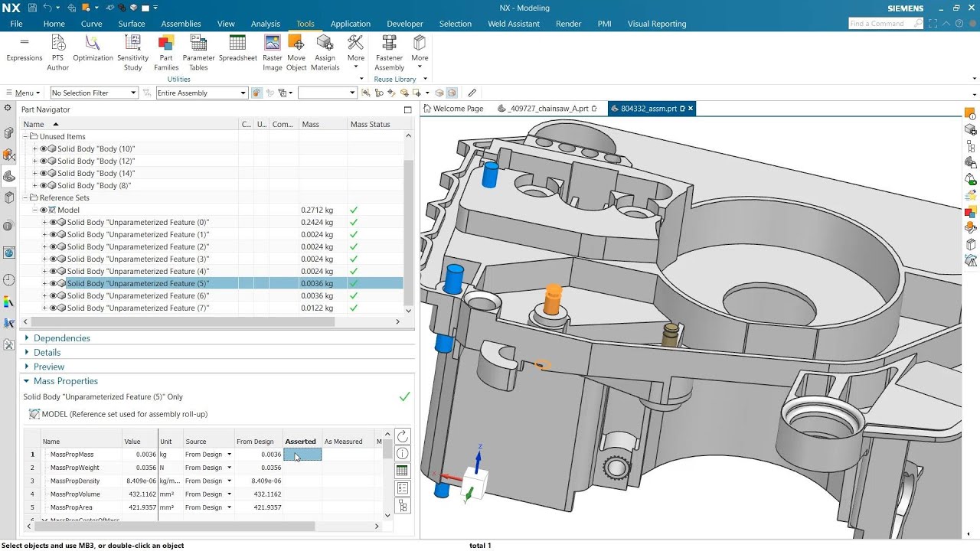Toggle visibility eye of Solid Body "Body (14)"

point(44,174)
